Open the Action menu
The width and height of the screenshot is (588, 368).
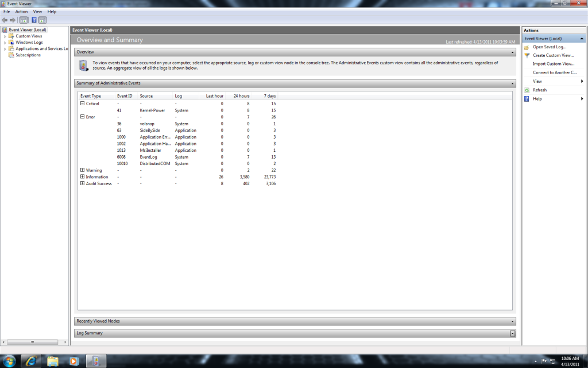21,11
